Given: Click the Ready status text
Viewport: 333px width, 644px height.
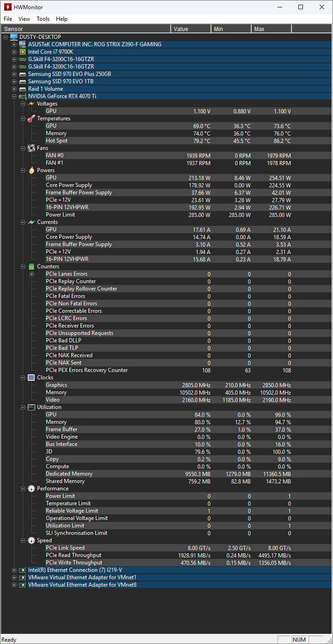Looking at the screenshot, I should tap(9, 640).
